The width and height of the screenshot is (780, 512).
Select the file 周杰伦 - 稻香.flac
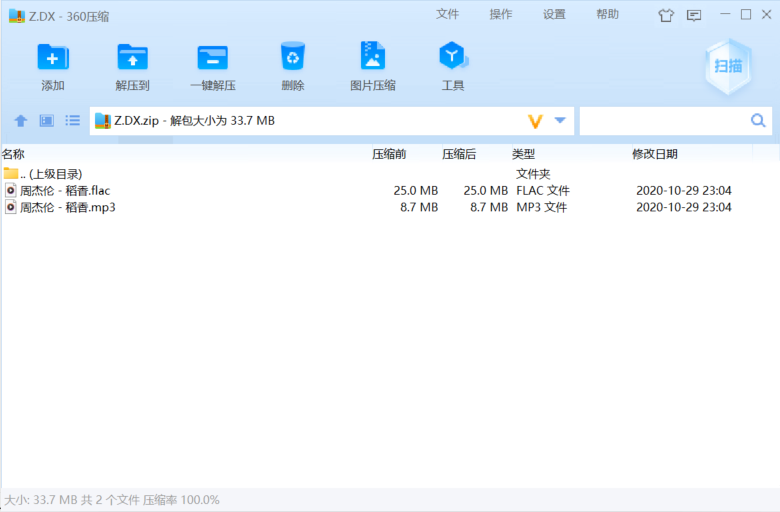point(390,191)
